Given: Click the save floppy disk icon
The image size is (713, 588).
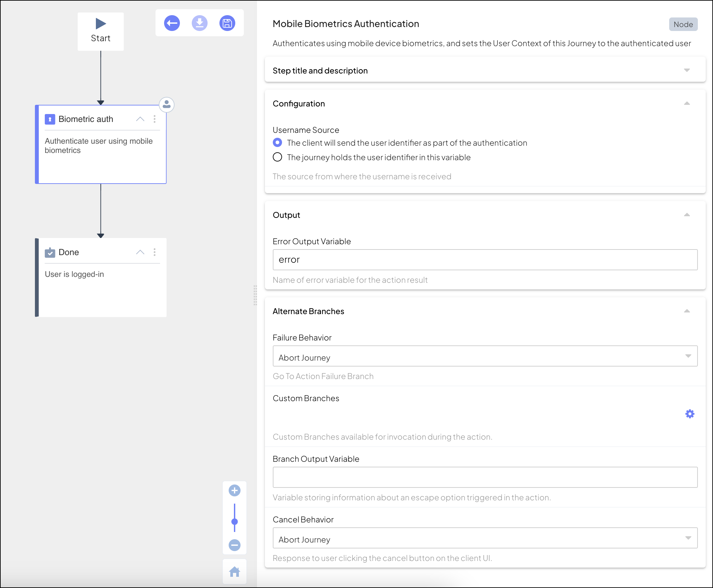Looking at the screenshot, I should (227, 23).
